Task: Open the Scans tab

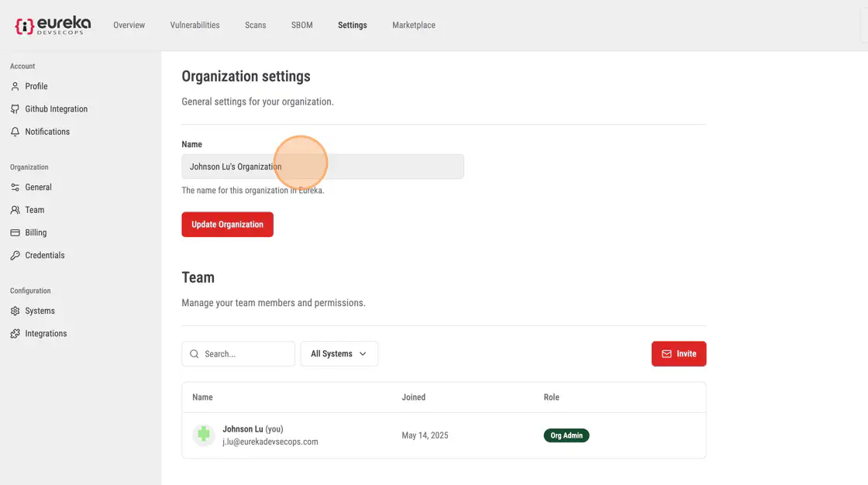Action: tap(255, 26)
